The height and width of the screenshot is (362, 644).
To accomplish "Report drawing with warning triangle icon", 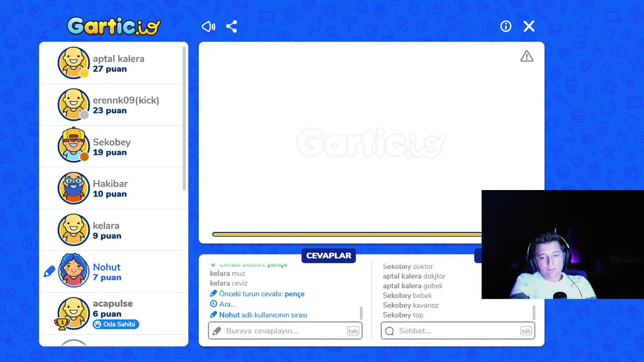I will (527, 56).
